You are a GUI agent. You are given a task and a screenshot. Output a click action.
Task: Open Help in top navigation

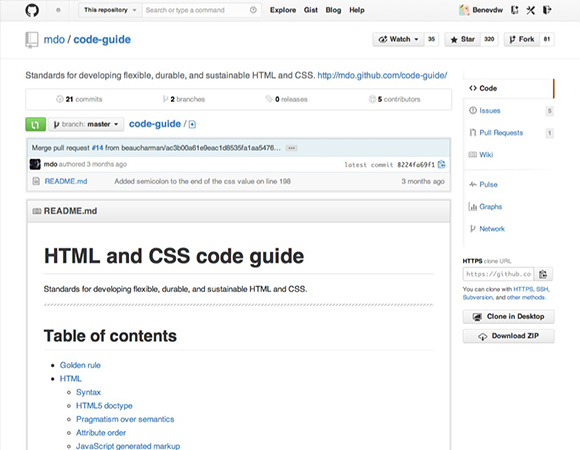[x=357, y=10]
